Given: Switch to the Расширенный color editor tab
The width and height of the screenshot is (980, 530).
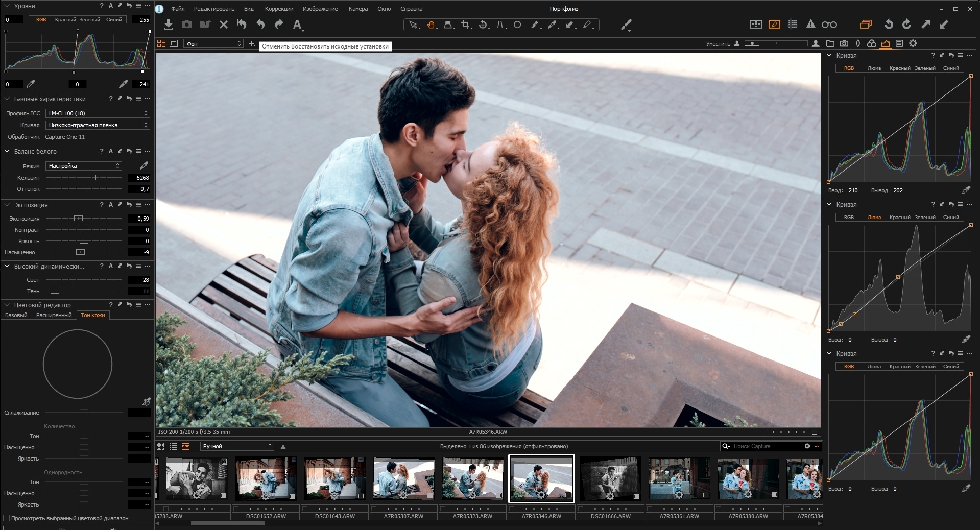Looking at the screenshot, I should click(x=54, y=315).
